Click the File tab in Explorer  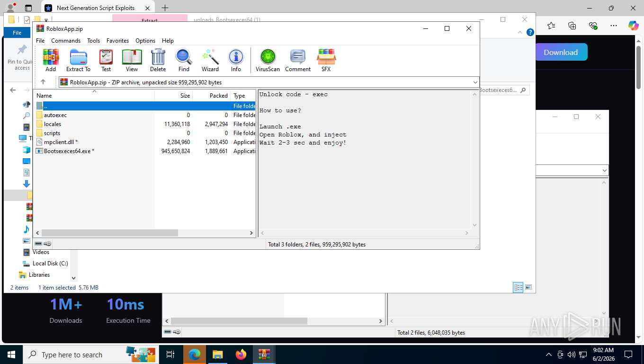click(x=17, y=33)
